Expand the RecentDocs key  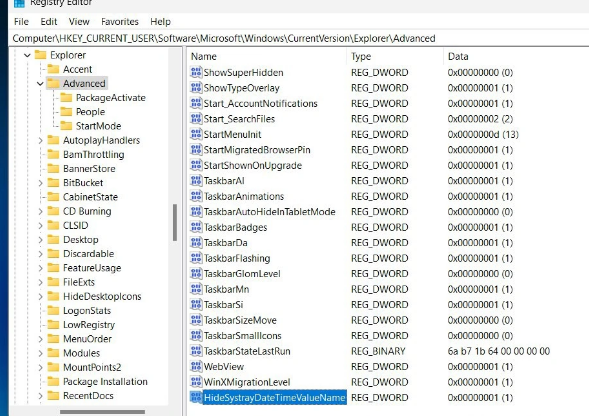pyautogui.click(x=40, y=396)
